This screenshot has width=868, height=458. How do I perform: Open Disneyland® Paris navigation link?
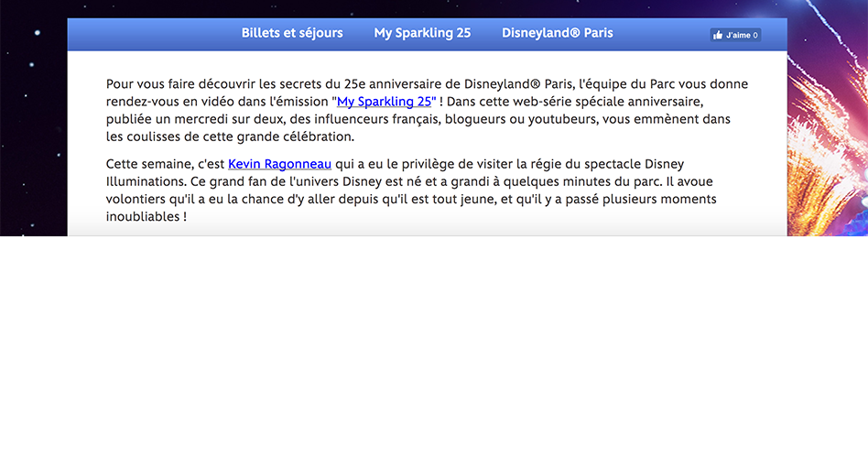(x=558, y=33)
